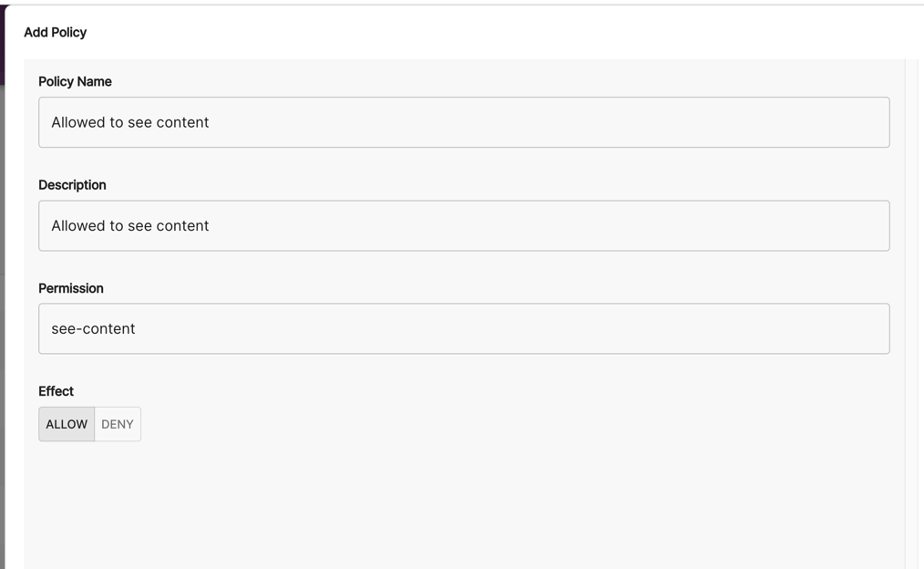
Task: Click the "Effect" section label
Action: tap(56, 390)
